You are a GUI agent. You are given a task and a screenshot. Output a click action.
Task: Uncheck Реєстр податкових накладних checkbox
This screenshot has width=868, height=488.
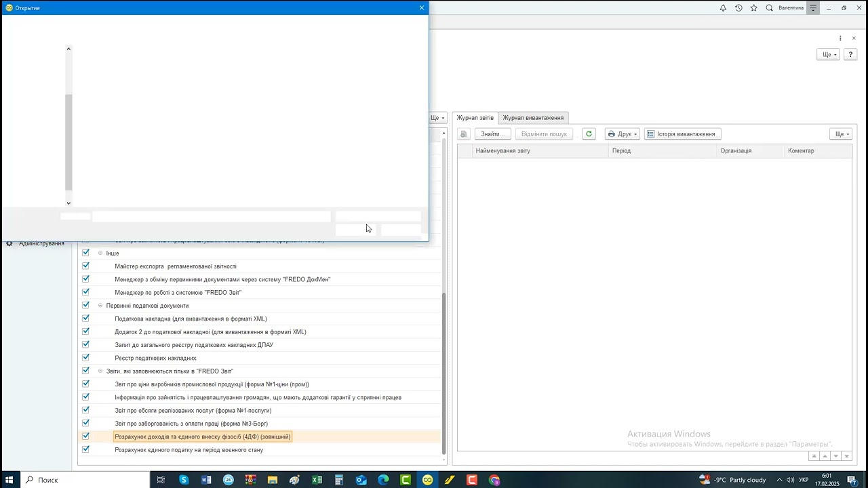click(x=85, y=357)
